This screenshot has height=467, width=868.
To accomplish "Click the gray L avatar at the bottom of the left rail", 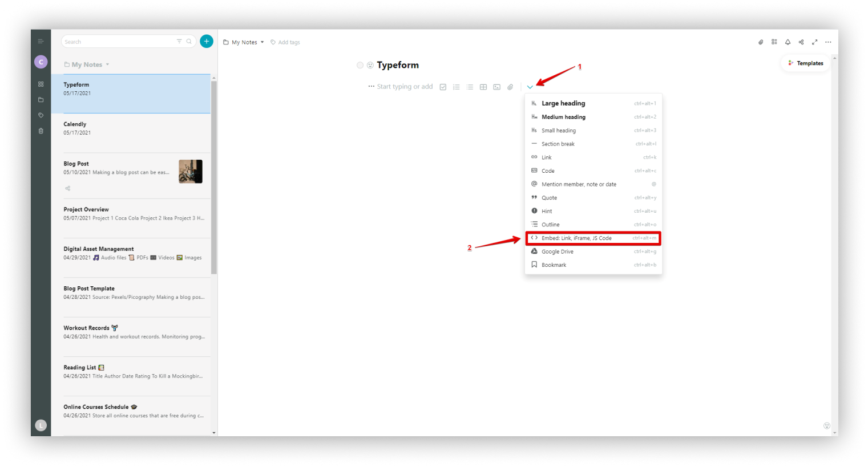I will (x=41, y=425).
